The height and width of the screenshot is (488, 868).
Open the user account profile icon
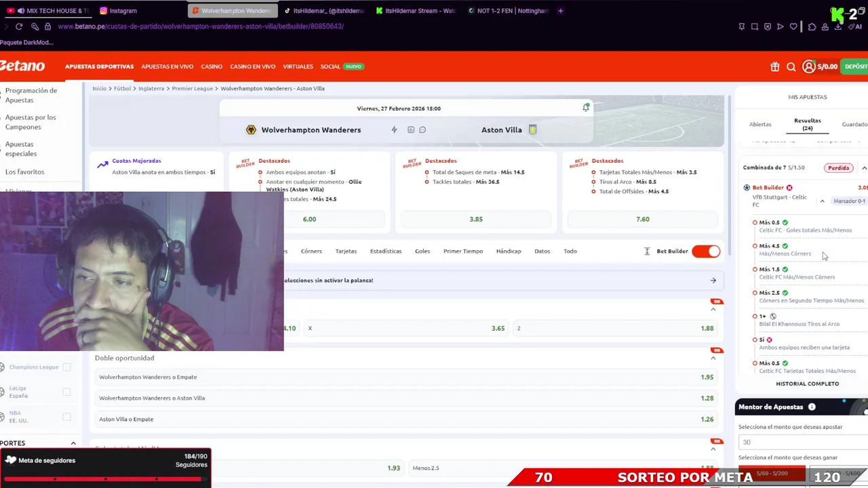tap(808, 66)
